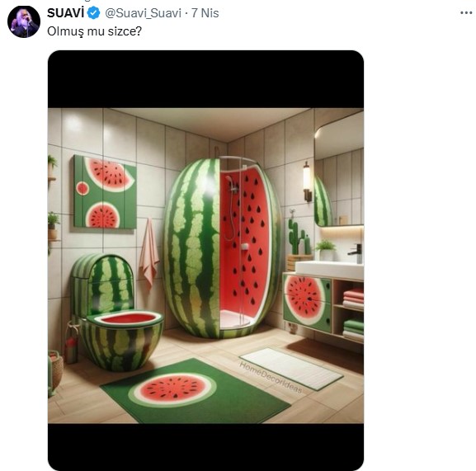Open the SUAVİ display name link
476x471 pixels.
[65, 13]
